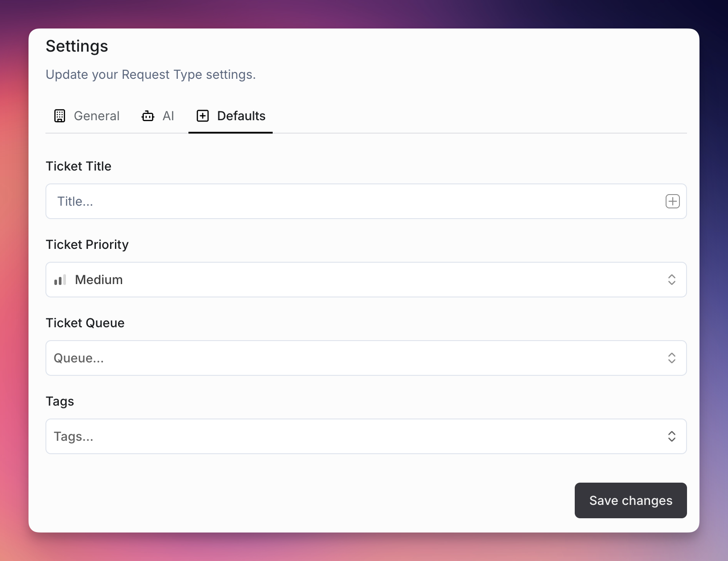The image size is (728, 561).
Task: Open the Ticket Priority dropdown showing Medium
Action: pos(366,280)
